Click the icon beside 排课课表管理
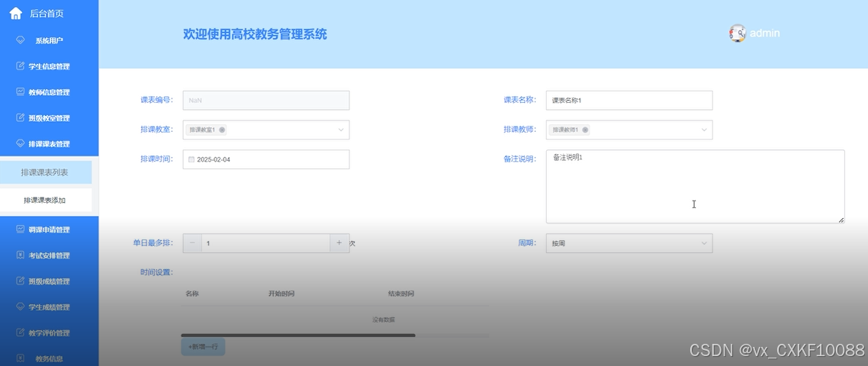 pyautogui.click(x=21, y=143)
